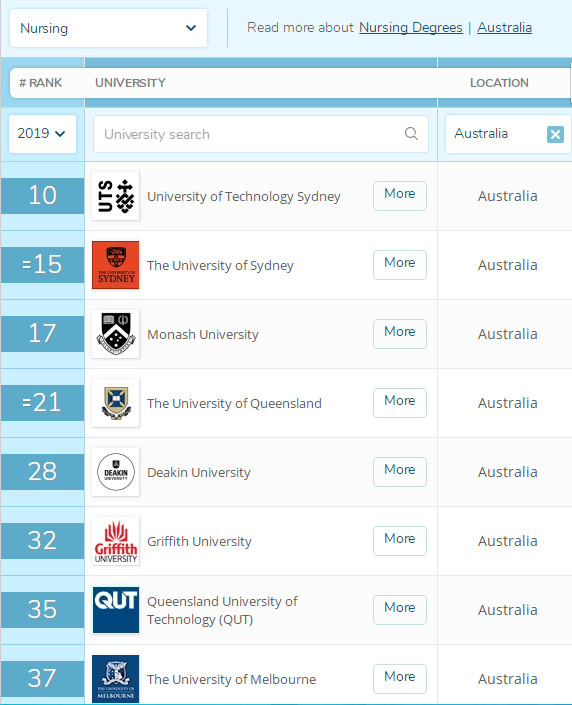Click rank 17 cell
Screen dimensions: 572x705
click(x=42, y=334)
